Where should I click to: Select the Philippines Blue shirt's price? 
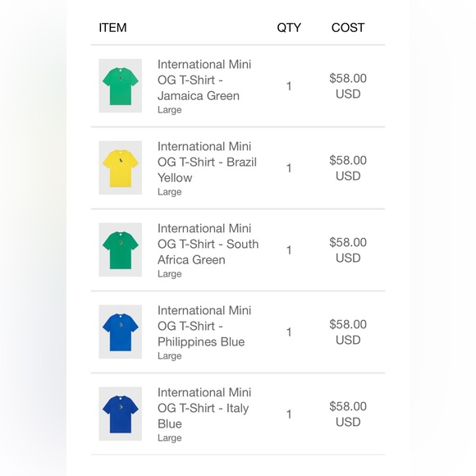pyautogui.click(x=348, y=332)
